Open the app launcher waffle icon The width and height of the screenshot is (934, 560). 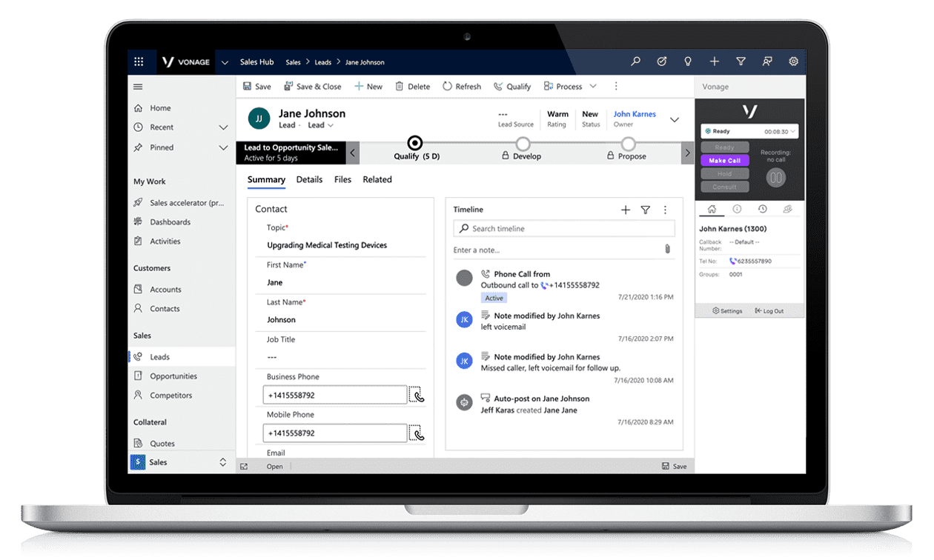click(x=139, y=62)
